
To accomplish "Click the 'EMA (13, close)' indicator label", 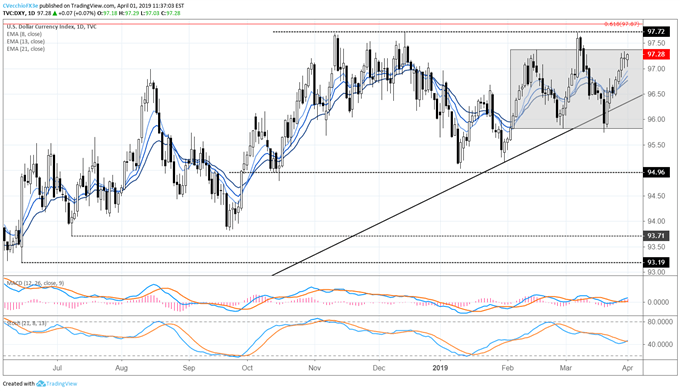I will (x=26, y=42).
